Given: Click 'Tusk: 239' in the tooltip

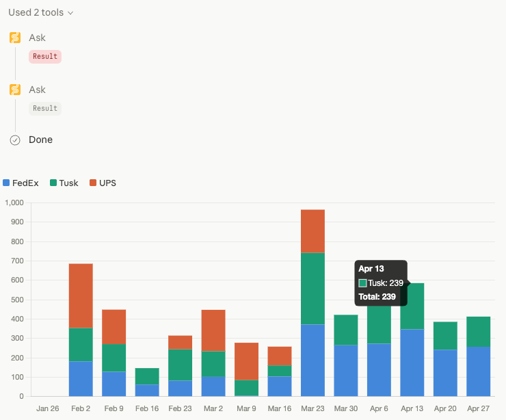Looking at the screenshot, I should tap(386, 283).
